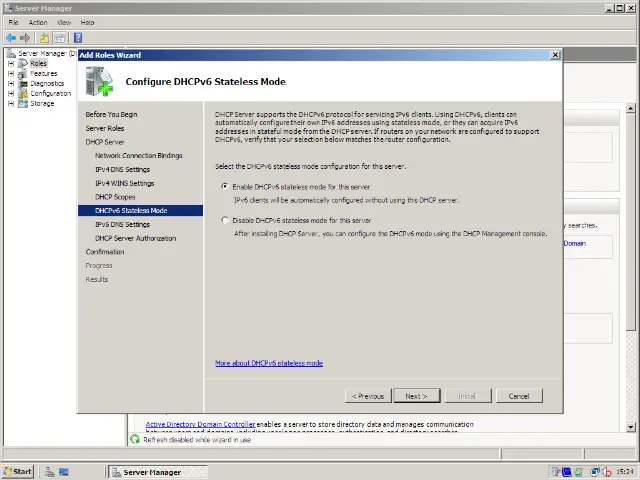Select Enable DHCPv6 stateless mode radio button
This screenshot has height=480, width=640.
click(224, 186)
